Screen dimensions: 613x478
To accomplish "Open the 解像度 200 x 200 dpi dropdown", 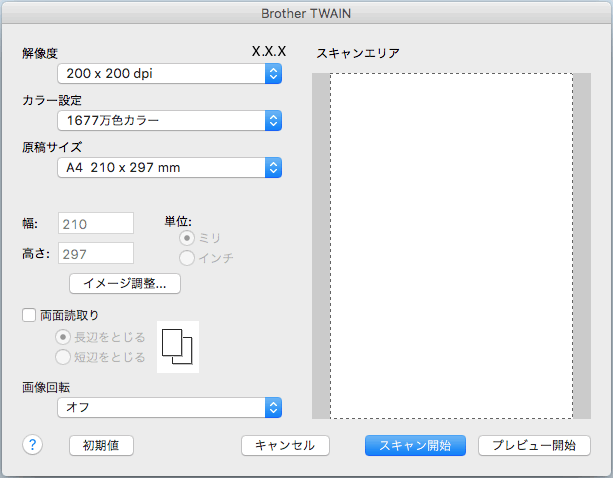I will click(169, 73).
